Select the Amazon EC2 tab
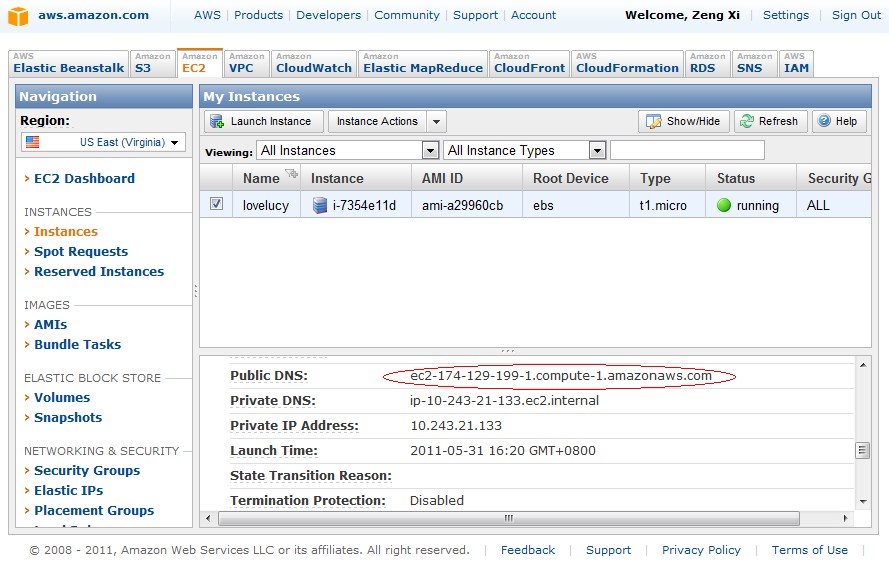889x564 pixels. 200,63
